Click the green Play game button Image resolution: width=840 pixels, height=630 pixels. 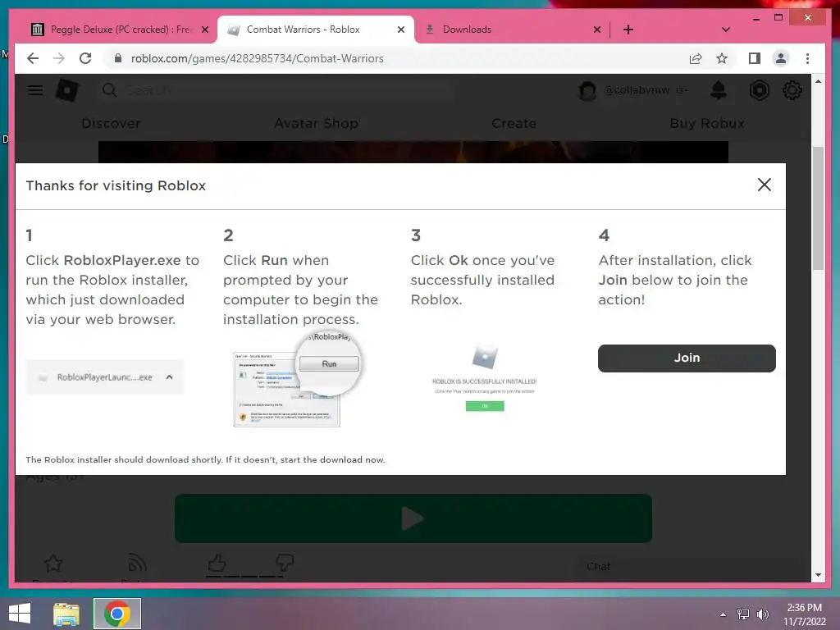point(413,518)
